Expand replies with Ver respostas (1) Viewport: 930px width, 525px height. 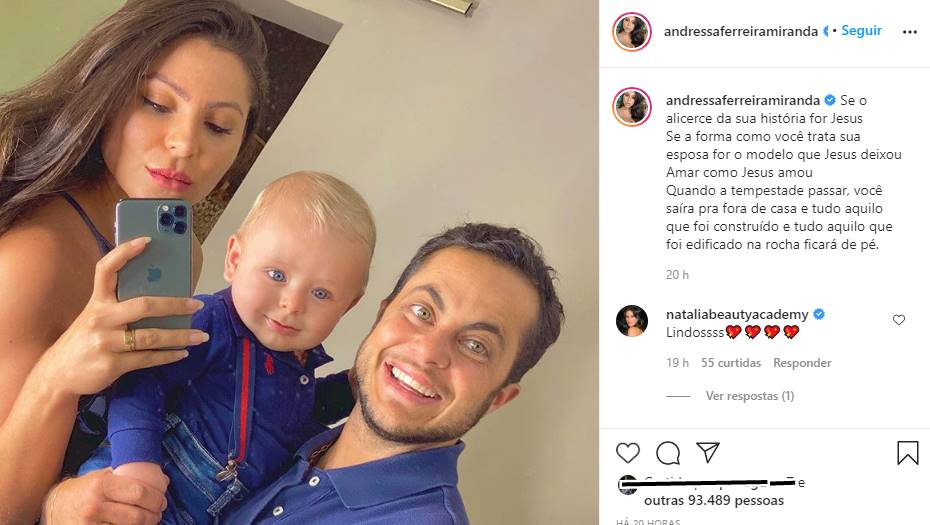point(750,396)
